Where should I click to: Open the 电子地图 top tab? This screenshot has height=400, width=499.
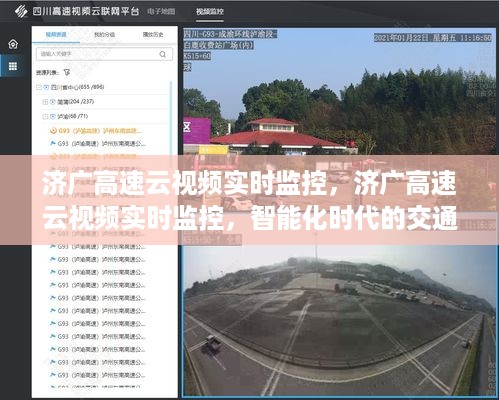click(x=161, y=12)
